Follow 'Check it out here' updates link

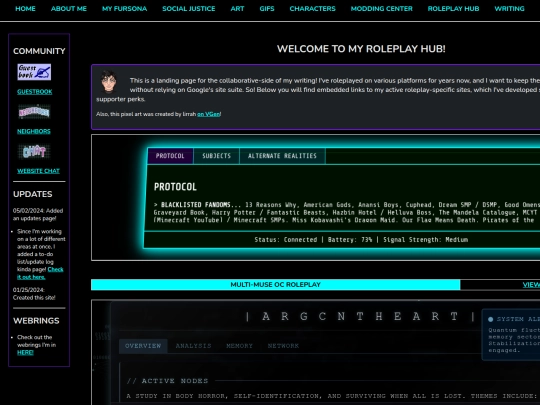(40, 273)
